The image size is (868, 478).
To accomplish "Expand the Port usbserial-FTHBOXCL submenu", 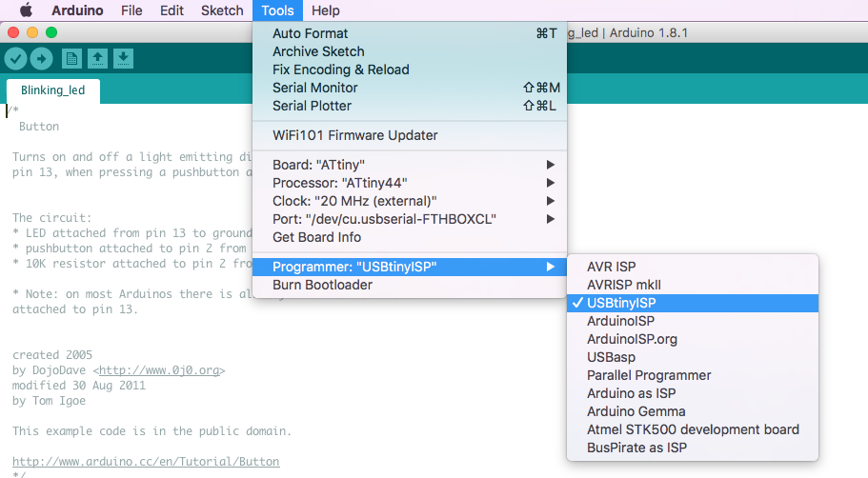I will click(410, 219).
